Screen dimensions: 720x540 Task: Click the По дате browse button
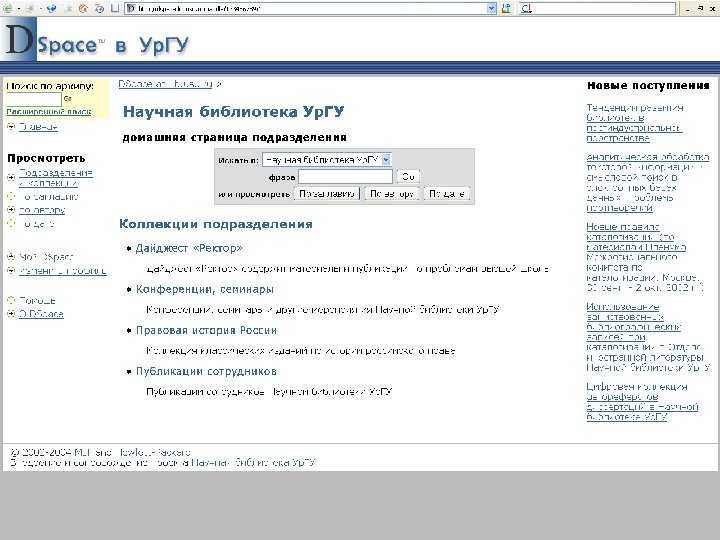coord(447,194)
